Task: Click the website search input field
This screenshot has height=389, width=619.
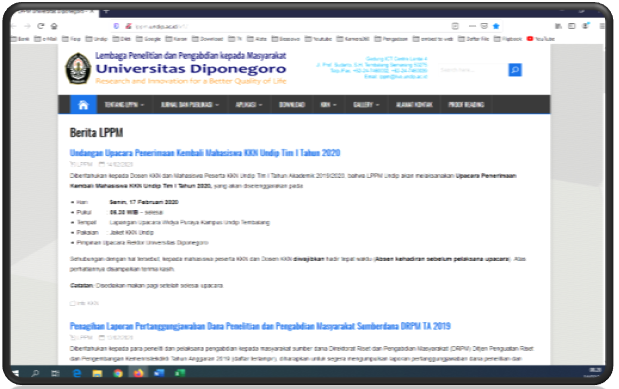Action: tap(473, 70)
